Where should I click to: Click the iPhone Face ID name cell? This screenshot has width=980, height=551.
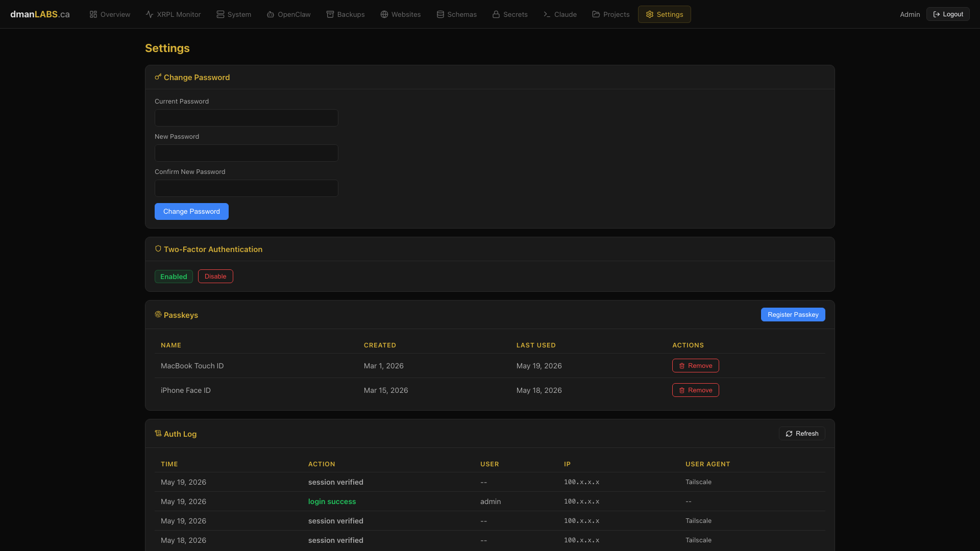pyautogui.click(x=185, y=390)
